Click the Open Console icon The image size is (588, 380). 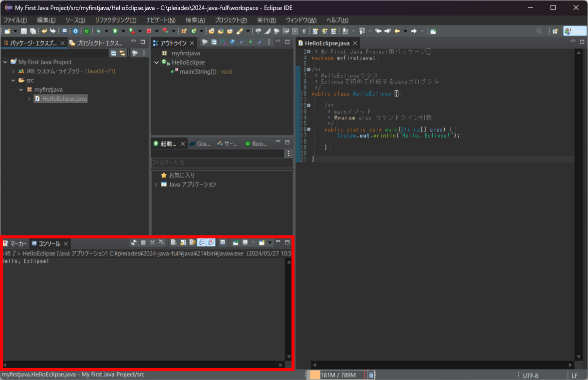pyautogui.click(x=262, y=242)
